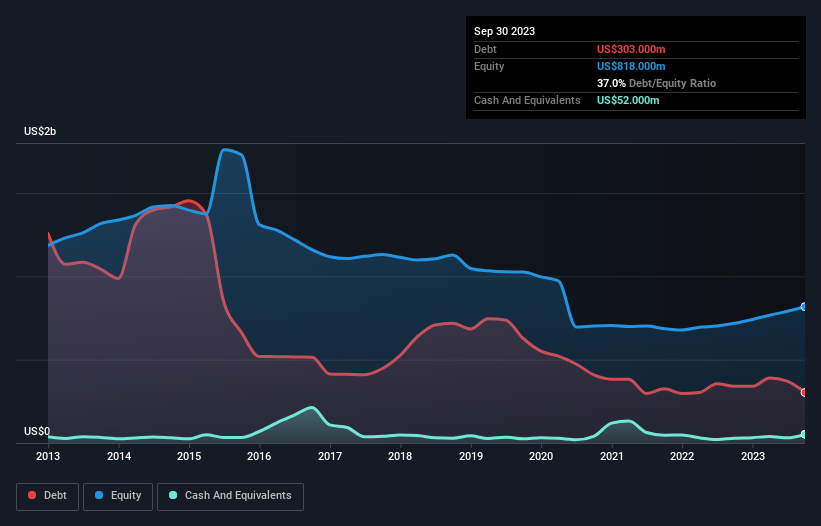The height and width of the screenshot is (526, 821).
Task: Click the 37.0% Debt/Equity Ratio text
Action: click(656, 83)
